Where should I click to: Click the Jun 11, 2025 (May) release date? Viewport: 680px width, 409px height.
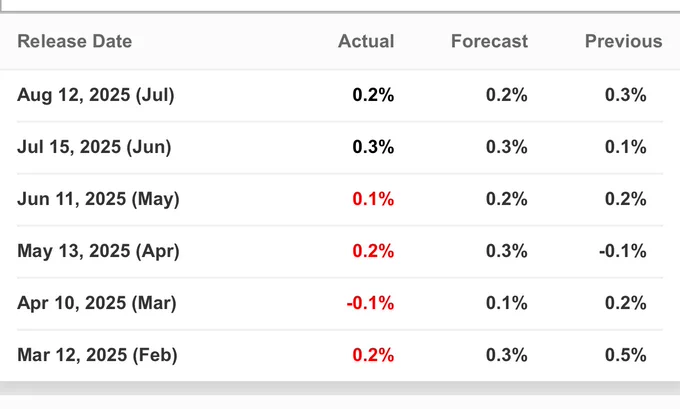(98, 199)
